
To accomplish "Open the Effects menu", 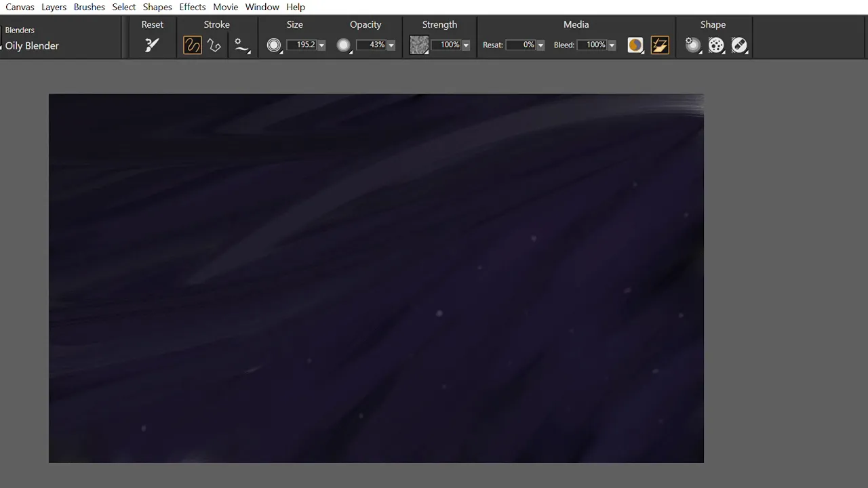I will point(192,7).
